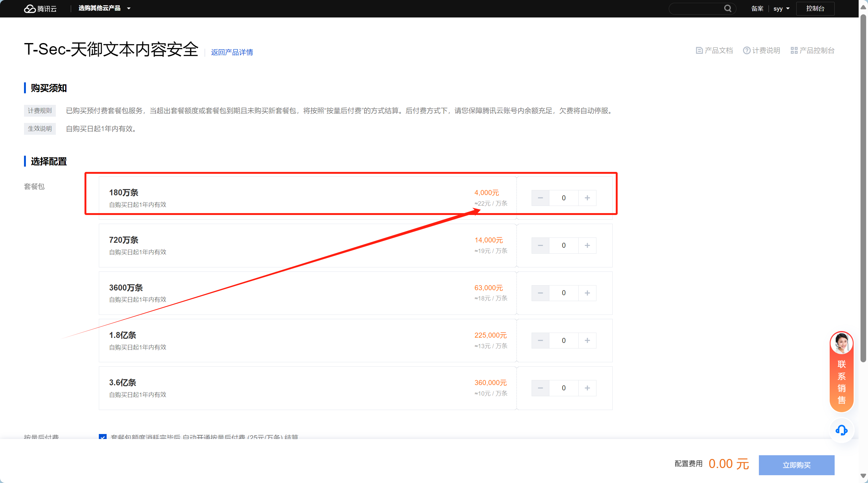
Task: Select the 3.6亿条 package title
Action: (x=123, y=383)
